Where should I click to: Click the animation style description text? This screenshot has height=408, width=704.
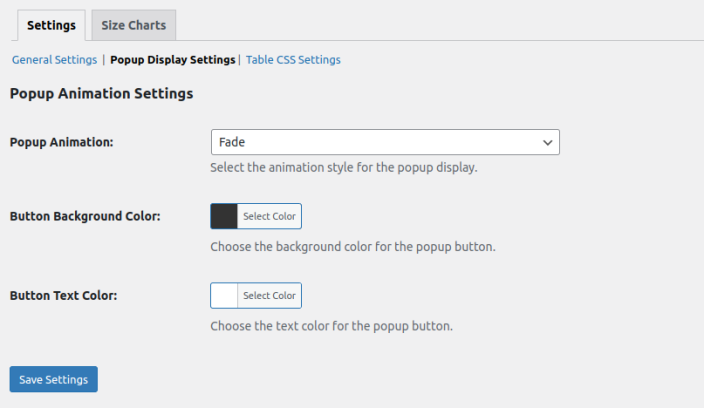[343, 167]
